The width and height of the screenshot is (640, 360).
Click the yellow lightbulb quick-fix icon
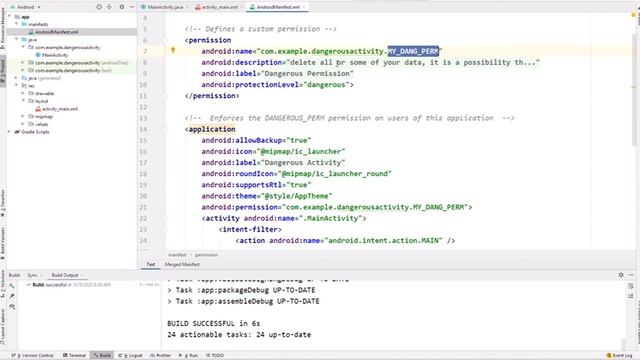[173, 50]
